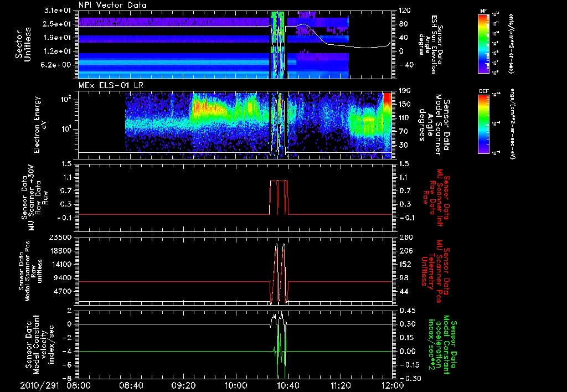Click the 'MU Scanner +30V Raw Data' axis label
567x392 pixels.
(x=34, y=198)
